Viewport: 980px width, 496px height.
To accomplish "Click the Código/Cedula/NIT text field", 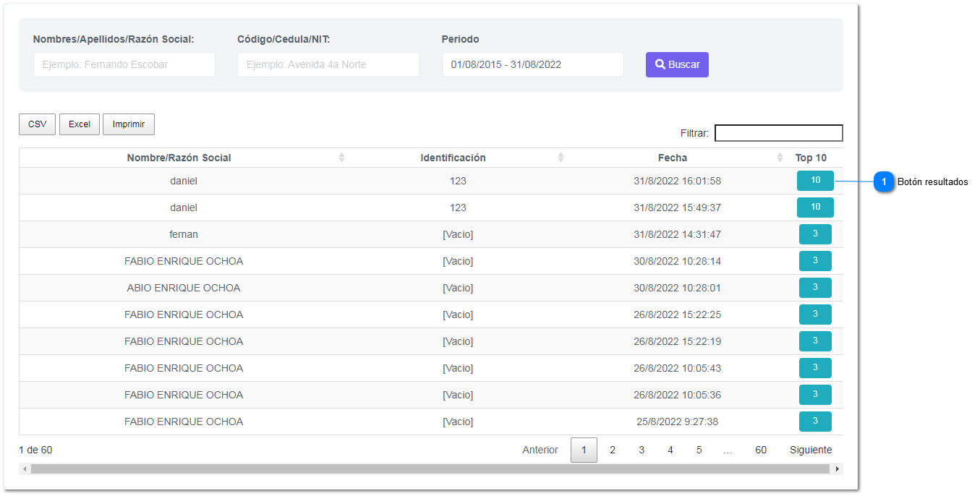I will pyautogui.click(x=328, y=64).
